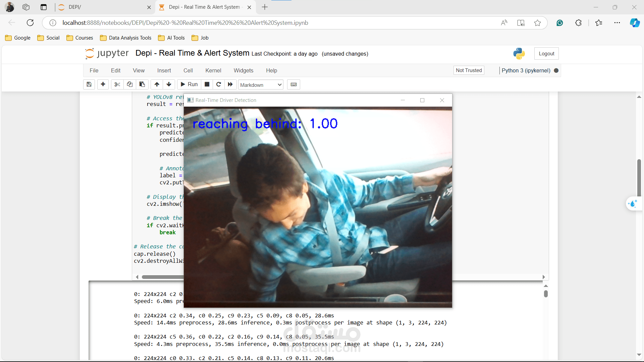Open the Social bookmarks folder
The image size is (644, 362).
point(48,38)
